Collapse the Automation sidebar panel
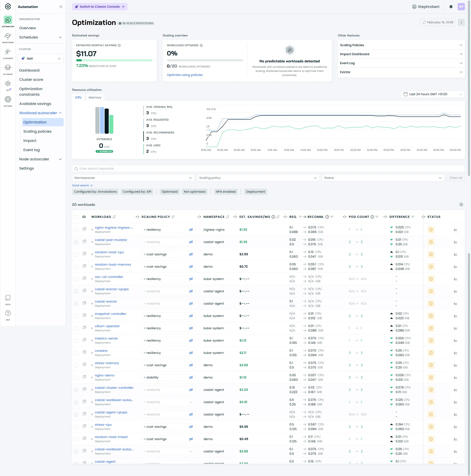 tap(61, 7)
